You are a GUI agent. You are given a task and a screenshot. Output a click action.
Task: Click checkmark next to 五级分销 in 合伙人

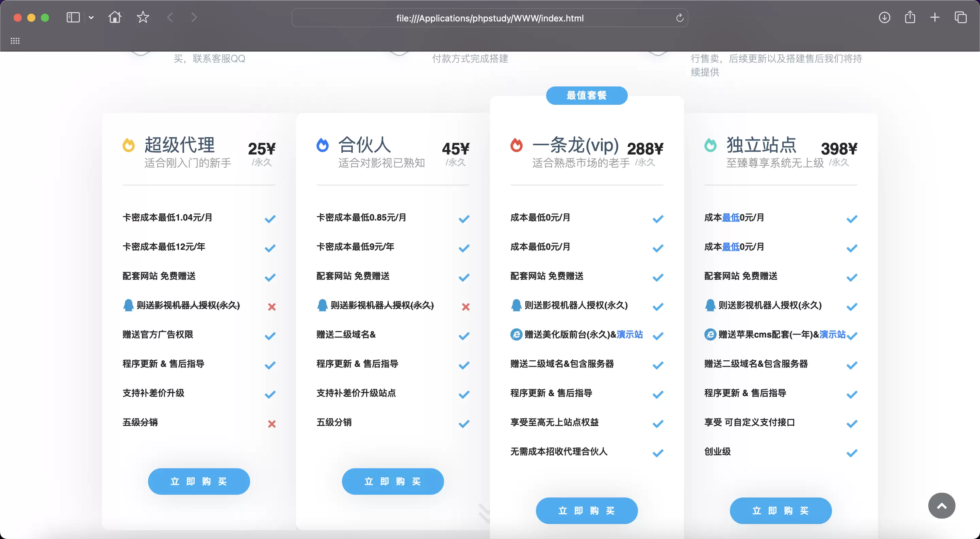[464, 424]
